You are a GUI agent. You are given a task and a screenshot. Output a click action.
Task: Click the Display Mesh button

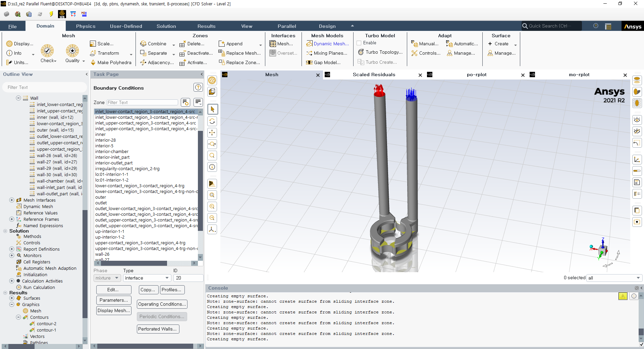pos(113,310)
